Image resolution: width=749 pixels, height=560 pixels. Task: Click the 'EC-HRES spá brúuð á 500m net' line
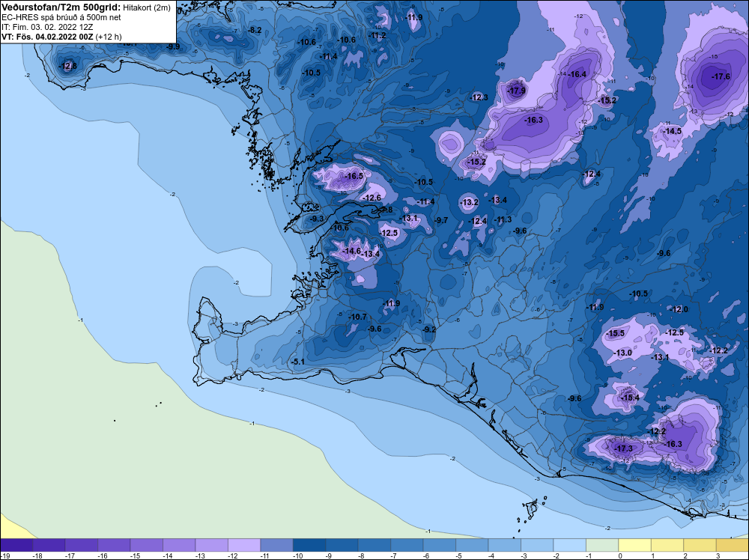[61, 18]
